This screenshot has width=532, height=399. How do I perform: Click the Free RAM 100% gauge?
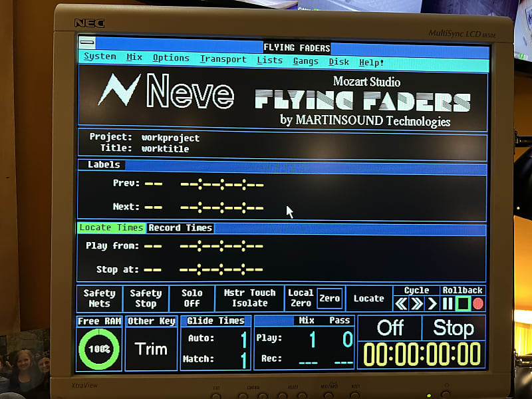[x=98, y=348]
